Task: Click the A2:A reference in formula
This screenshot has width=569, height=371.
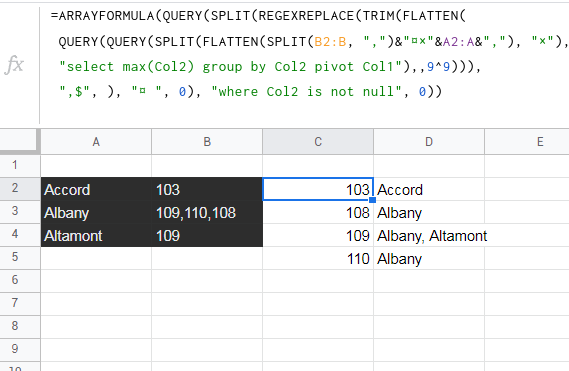Action: click(x=458, y=42)
